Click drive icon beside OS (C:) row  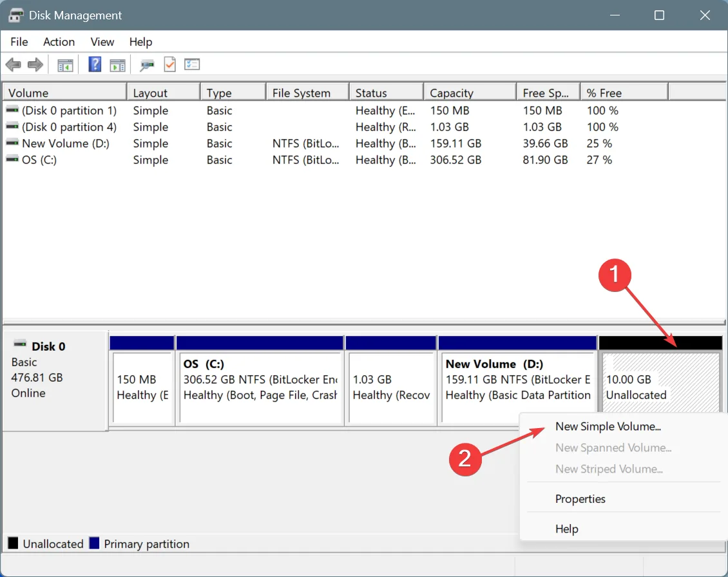(12, 159)
